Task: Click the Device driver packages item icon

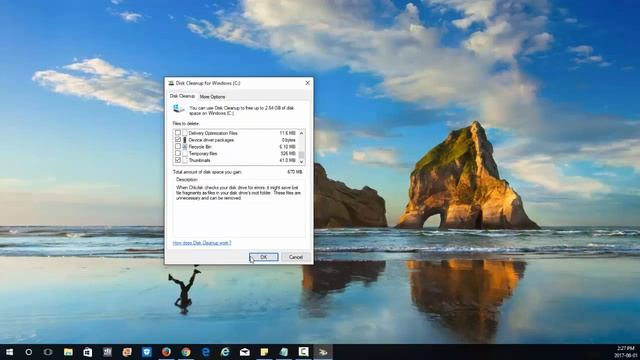Action: pos(185,140)
